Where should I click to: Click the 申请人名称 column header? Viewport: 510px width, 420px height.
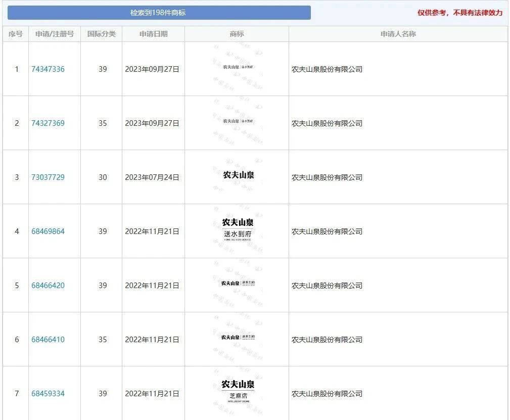coord(398,34)
